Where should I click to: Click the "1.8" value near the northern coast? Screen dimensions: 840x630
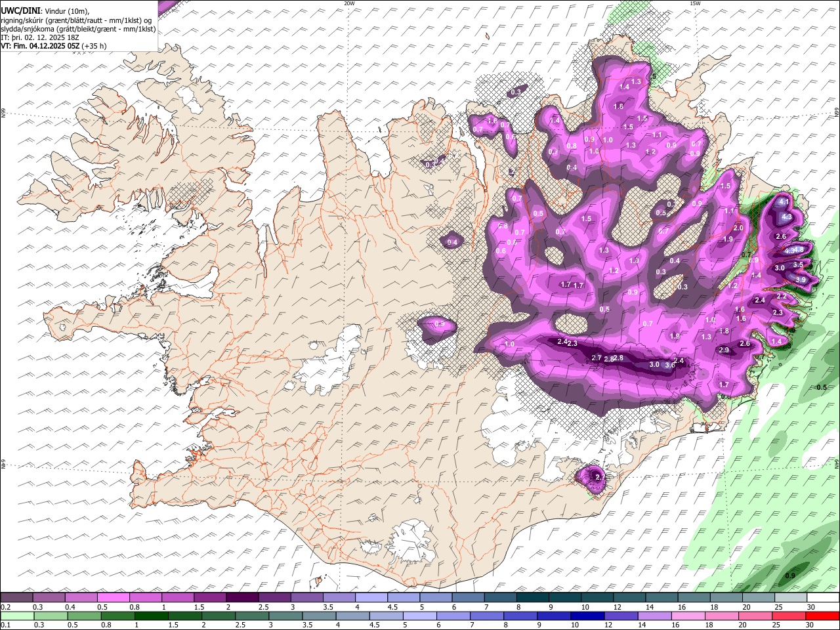[618, 106]
